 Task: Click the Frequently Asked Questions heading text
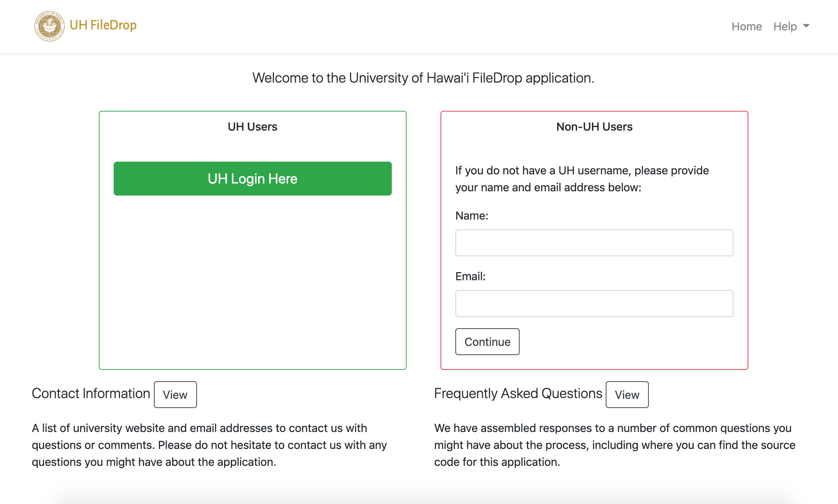click(x=518, y=394)
